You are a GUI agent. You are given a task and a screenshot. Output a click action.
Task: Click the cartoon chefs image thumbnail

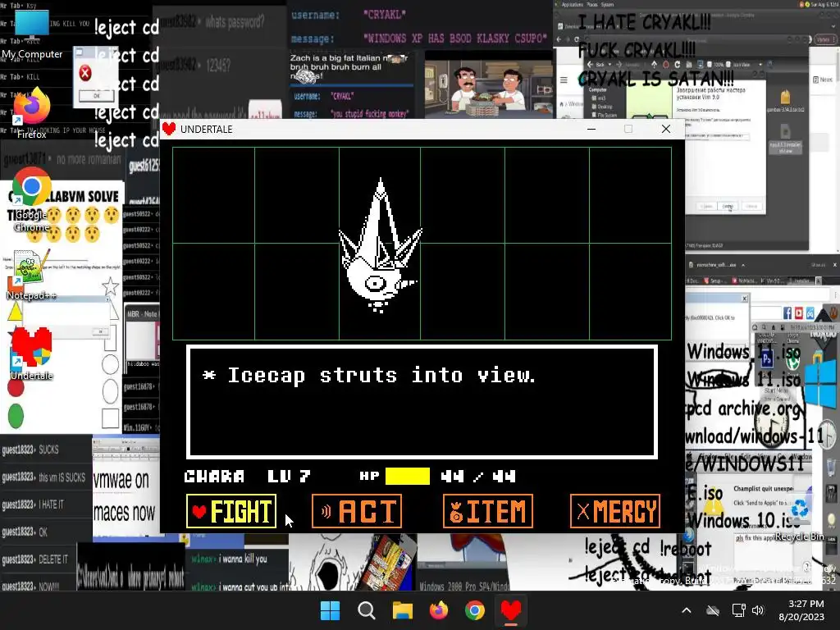pyautogui.click(x=488, y=89)
